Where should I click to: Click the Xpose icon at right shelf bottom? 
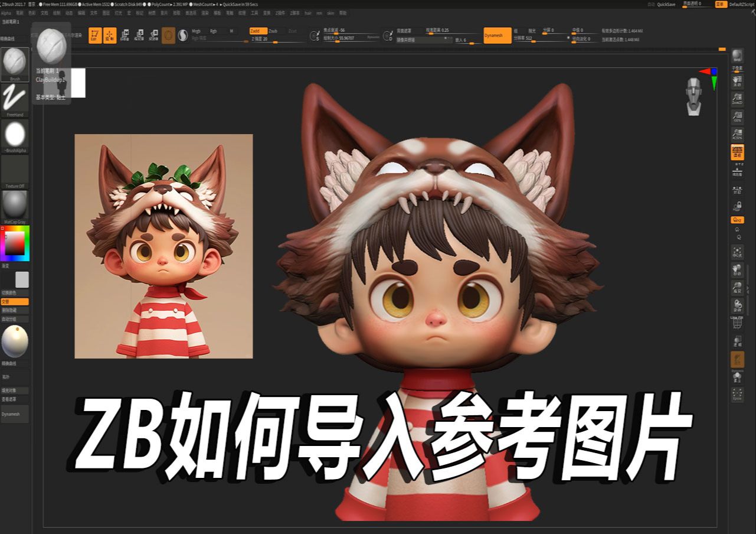click(737, 394)
